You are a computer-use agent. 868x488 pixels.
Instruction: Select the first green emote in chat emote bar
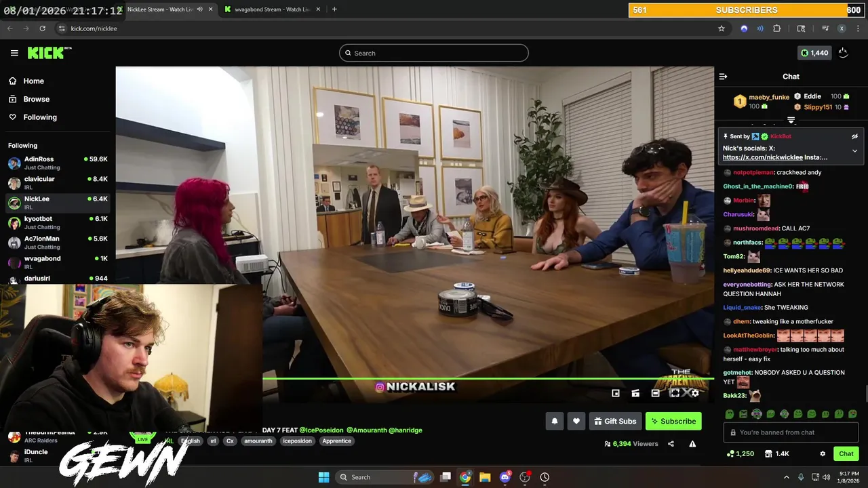730,414
